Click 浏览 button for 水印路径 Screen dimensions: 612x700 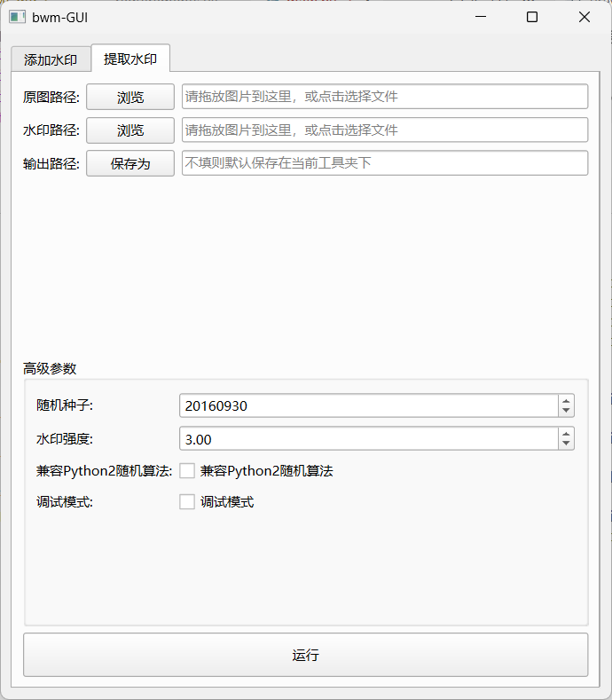coord(130,130)
